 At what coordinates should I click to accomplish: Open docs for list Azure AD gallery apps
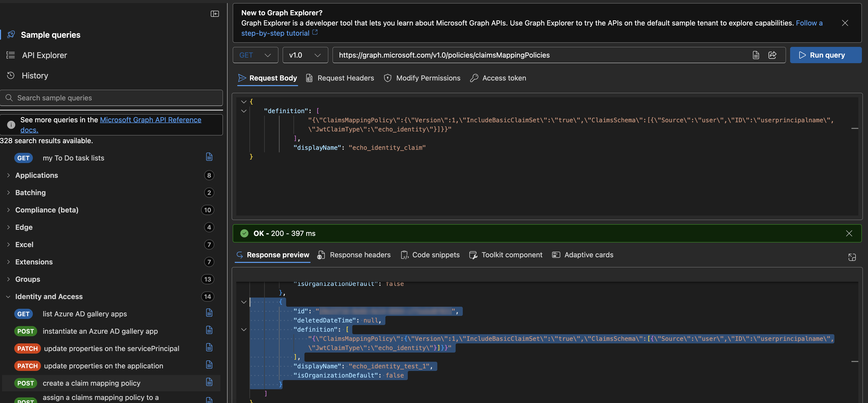209,313
